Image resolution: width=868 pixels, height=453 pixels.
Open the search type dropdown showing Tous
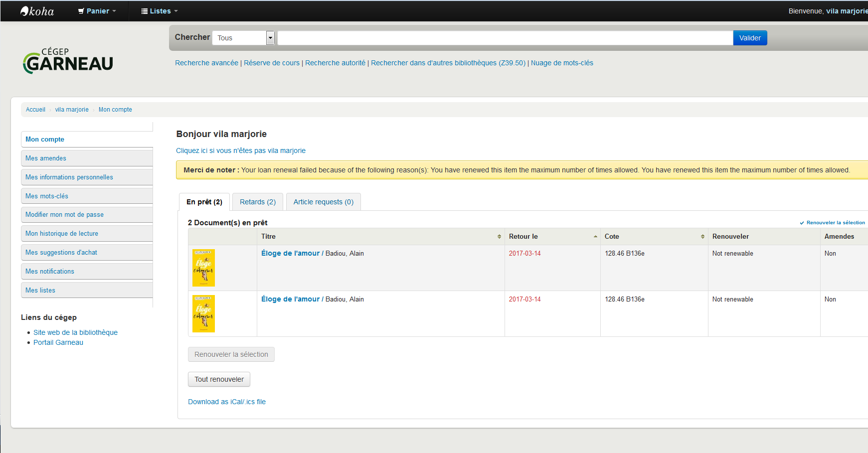[243, 38]
